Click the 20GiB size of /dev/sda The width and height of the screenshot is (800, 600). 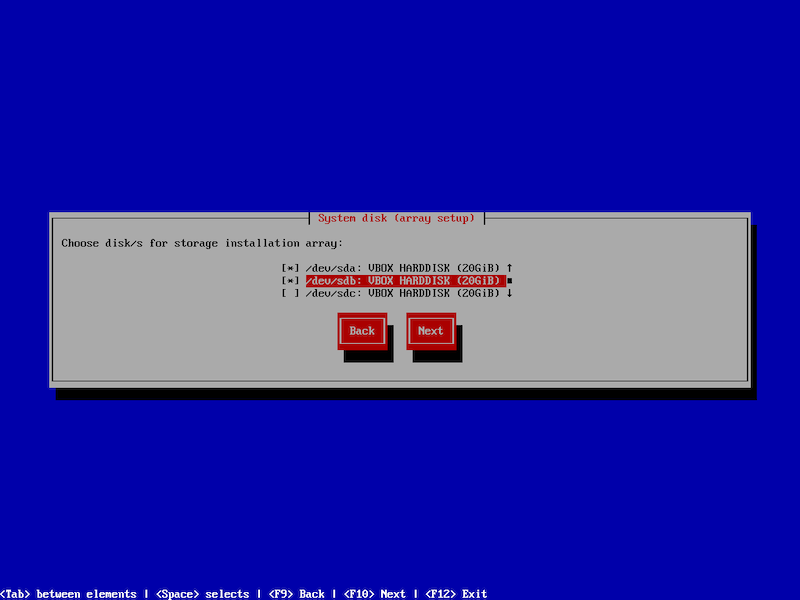pos(478,268)
